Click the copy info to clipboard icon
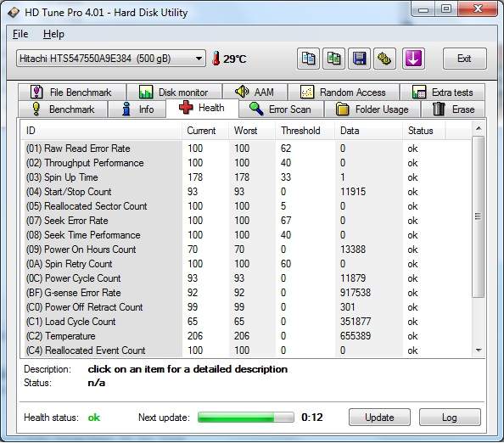 [308, 59]
